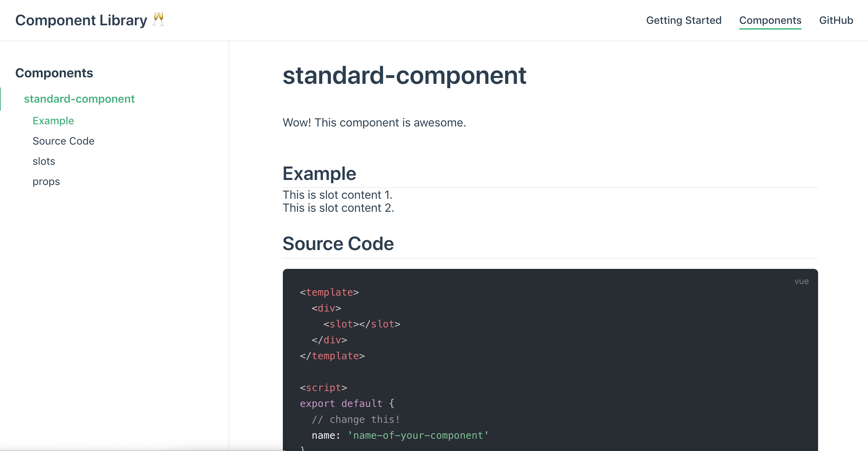Click the Example section heading
Image resolution: width=868 pixels, height=451 pixels.
click(319, 173)
